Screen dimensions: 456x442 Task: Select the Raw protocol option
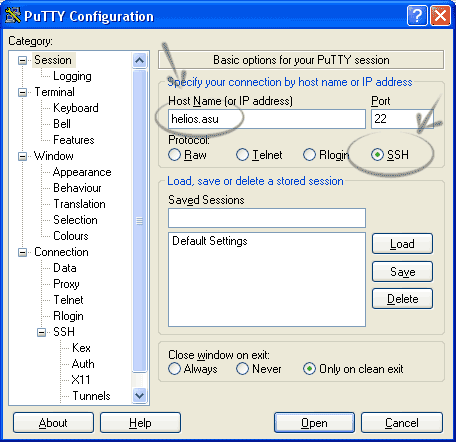[x=174, y=155]
